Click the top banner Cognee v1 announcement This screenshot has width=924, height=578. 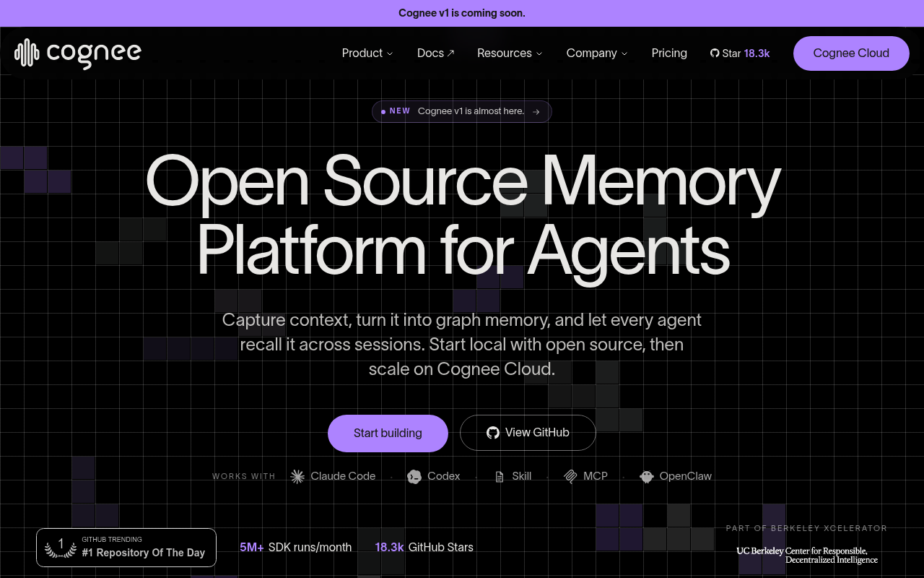(x=462, y=13)
